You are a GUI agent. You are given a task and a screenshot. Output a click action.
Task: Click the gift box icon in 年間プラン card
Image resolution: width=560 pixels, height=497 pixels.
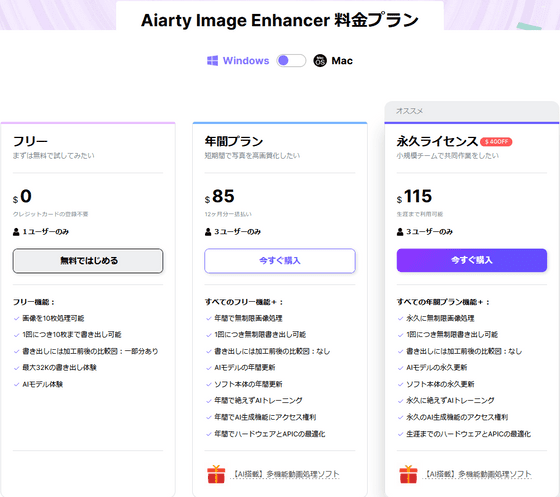coord(216,474)
